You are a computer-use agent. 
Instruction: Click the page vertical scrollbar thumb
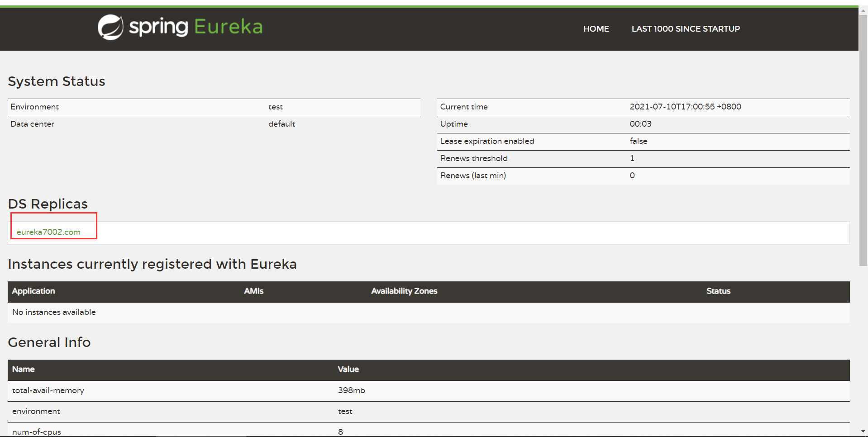pyautogui.click(x=863, y=140)
